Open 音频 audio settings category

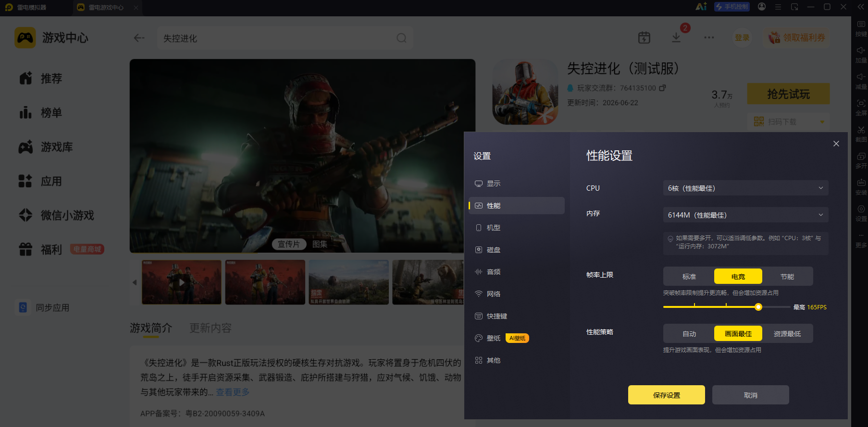coord(517,272)
